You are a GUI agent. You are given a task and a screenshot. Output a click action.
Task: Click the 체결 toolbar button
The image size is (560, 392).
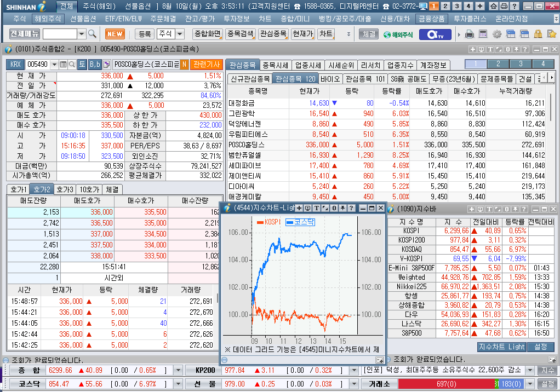(369, 34)
